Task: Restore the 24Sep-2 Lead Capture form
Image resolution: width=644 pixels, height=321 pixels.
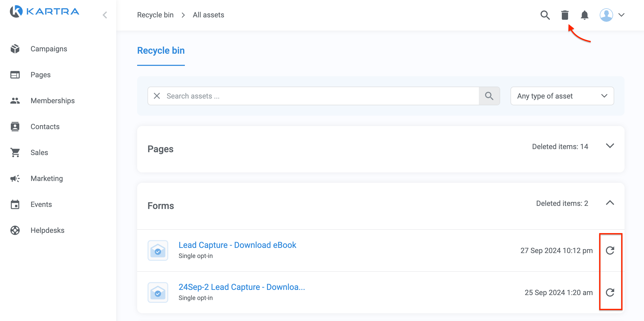Action: 610,292
